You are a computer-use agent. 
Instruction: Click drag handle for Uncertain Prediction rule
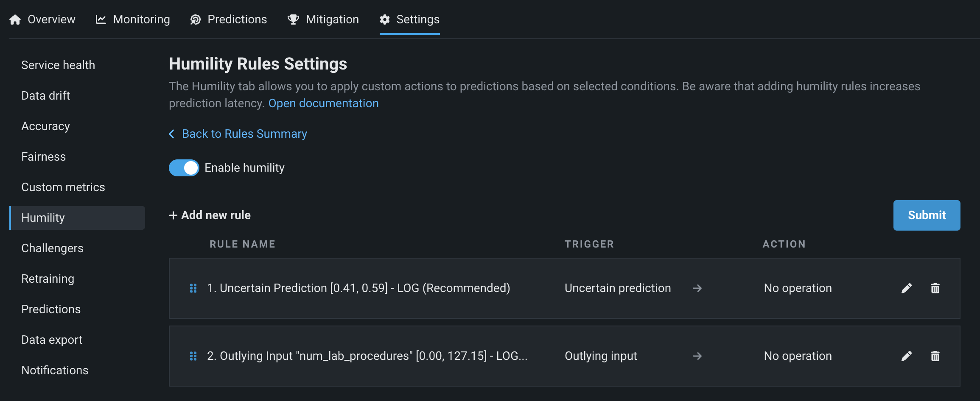pyautogui.click(x=193, y=288)
